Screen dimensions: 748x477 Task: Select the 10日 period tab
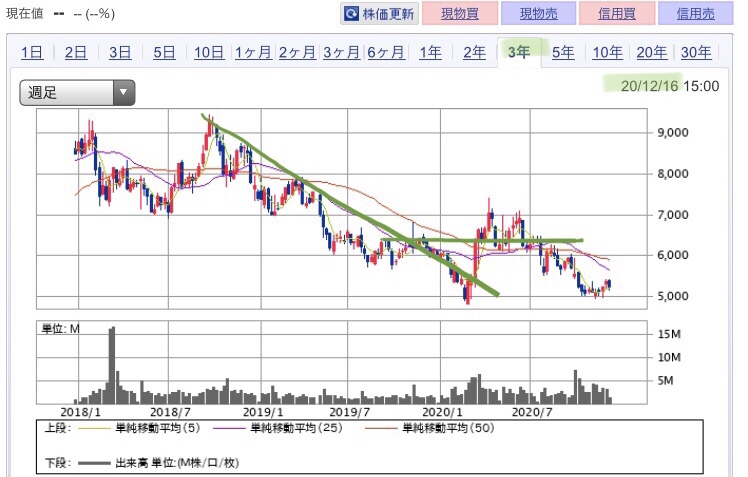(209, 52)
